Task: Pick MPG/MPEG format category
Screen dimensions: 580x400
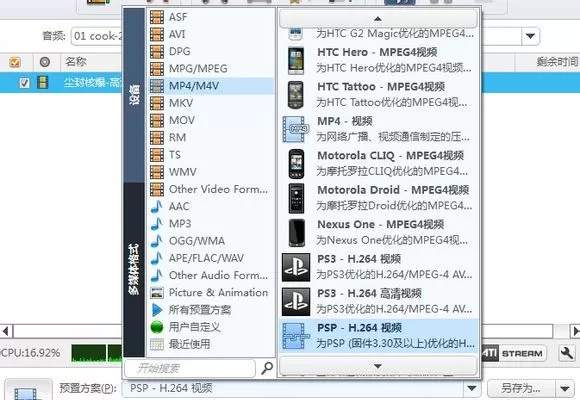Action: click(x=211, y=69)
